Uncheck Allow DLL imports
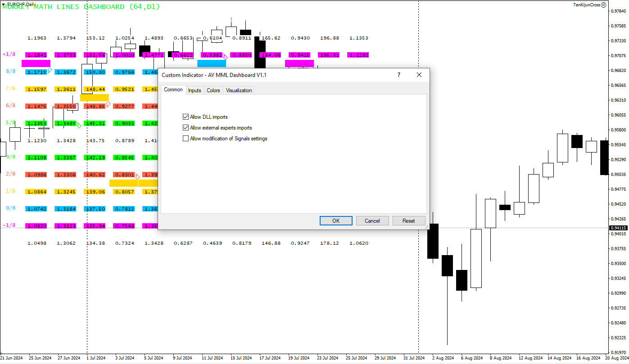Image resolution: width=629 pixels, height=364 pixels. [186, 117]
